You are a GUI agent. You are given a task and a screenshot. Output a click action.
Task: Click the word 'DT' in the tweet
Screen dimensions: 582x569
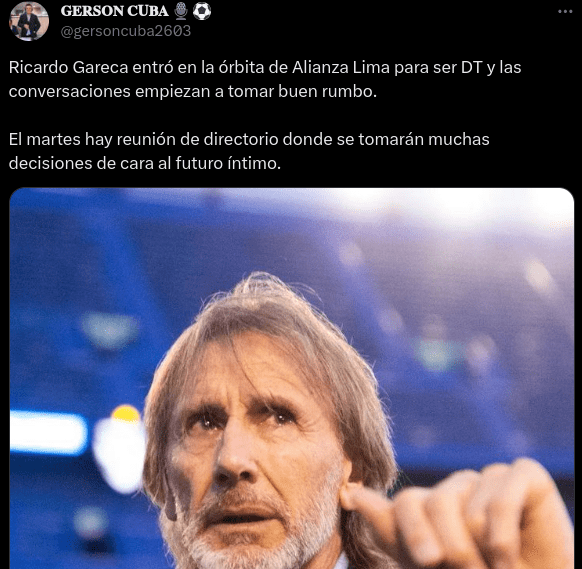click(471, 68)
